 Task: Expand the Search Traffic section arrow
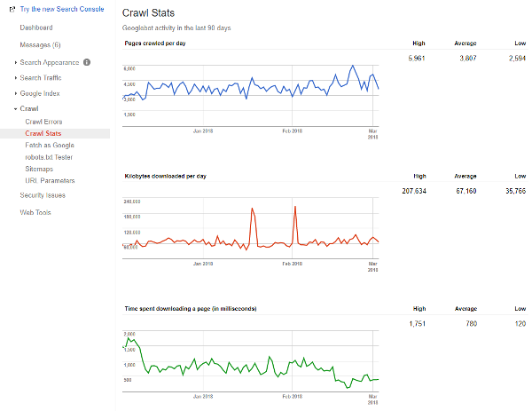pos(16,78)
